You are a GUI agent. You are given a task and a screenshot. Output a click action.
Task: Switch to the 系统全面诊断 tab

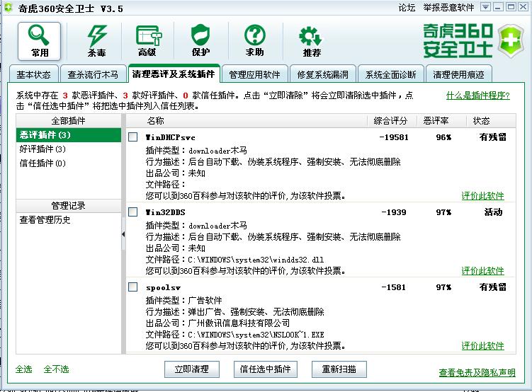390,74
